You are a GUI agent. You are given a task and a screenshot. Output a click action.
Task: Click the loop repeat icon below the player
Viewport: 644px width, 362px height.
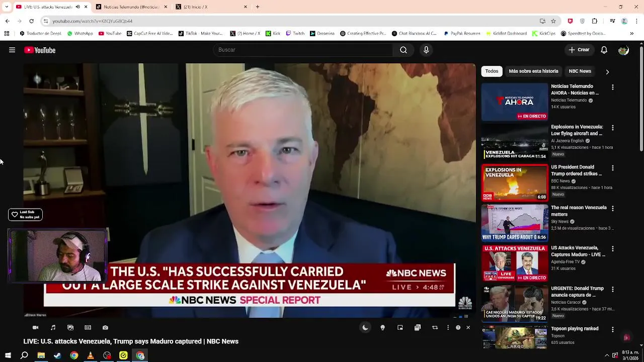click(x=435, y=327)
